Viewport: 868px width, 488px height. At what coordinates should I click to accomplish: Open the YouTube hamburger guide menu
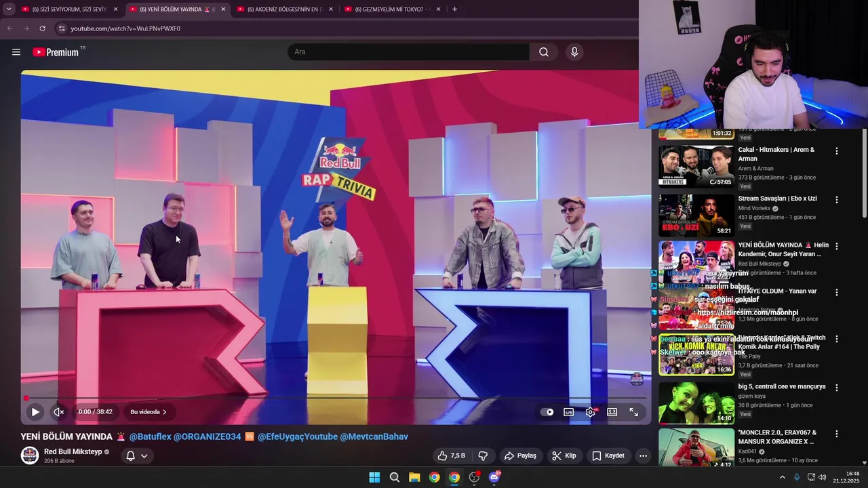(16, 52)
